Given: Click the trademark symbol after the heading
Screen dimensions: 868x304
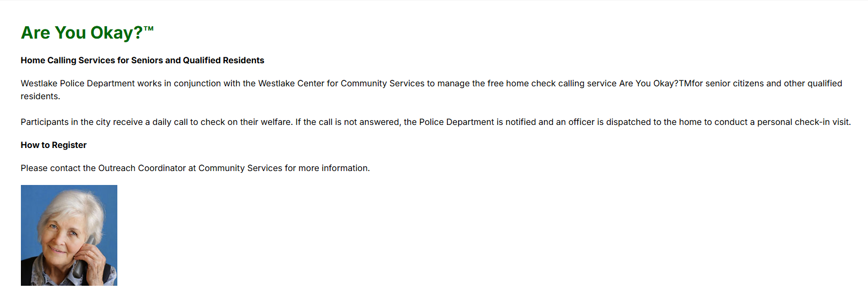Looking at the screenshot, I should coord(148,28).
